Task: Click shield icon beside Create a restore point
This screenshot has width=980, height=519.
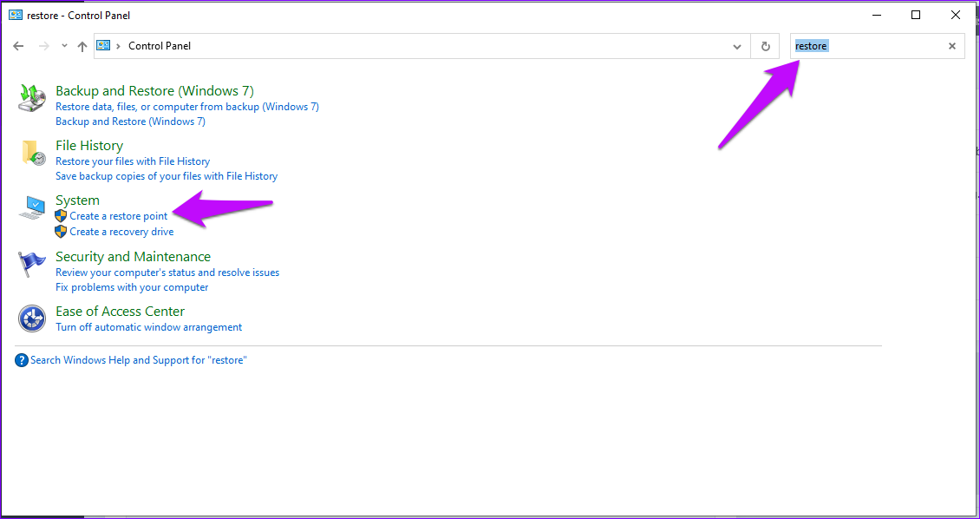Action: coord(61,216)
